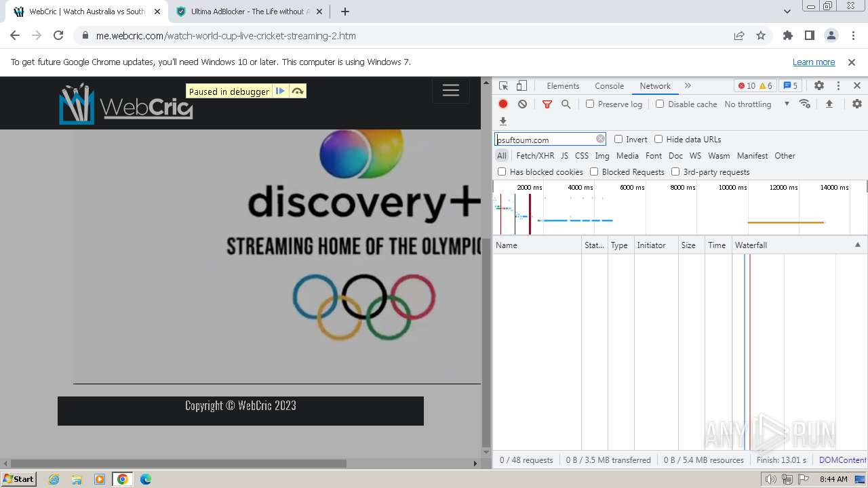
Task: Expand more DevTools tabs chevron
Action: coord(688,85)
